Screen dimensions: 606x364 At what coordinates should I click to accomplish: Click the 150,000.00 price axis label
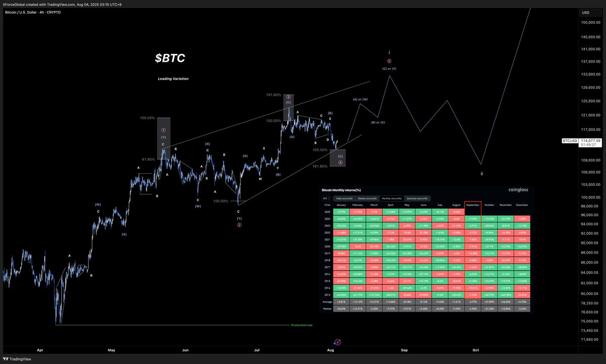[x=592, y=23]
